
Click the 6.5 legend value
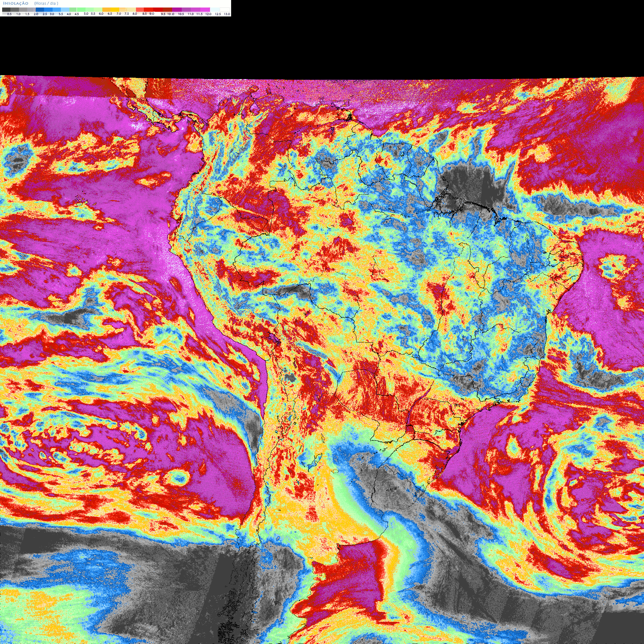coord(110,14)
